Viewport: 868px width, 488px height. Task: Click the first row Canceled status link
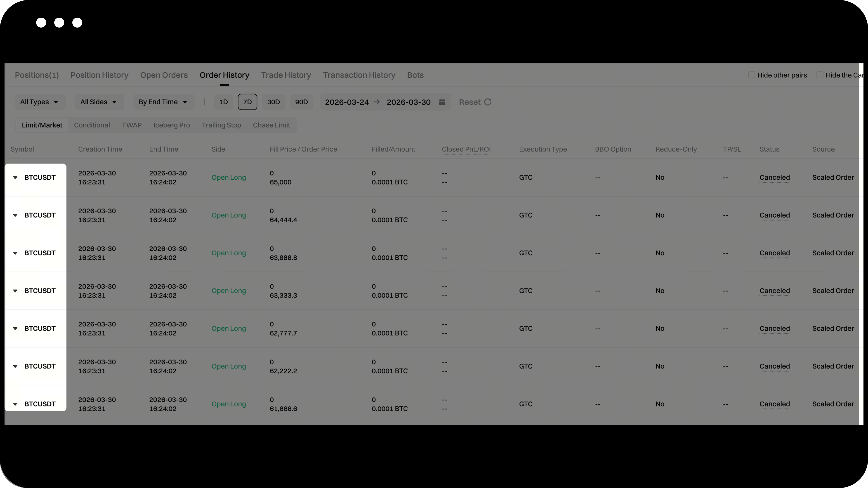point(774,178)
